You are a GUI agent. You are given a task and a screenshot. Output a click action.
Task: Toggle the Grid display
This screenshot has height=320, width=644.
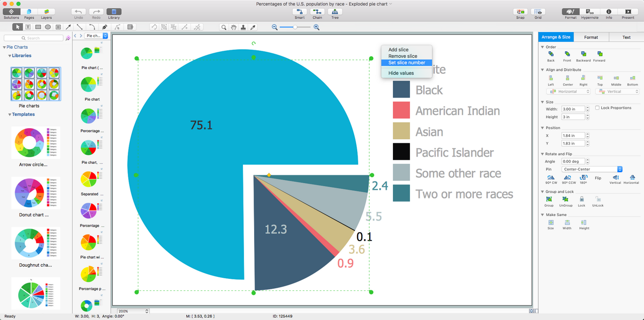pos(538,12)
